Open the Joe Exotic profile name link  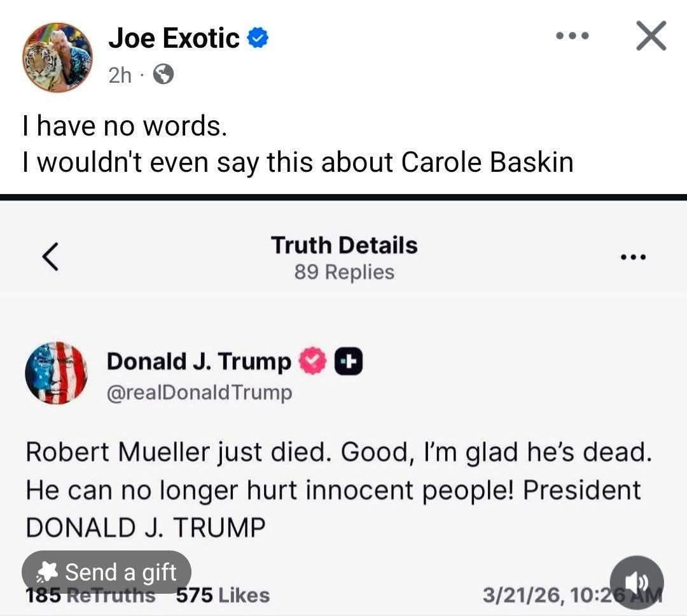point(174,39)
